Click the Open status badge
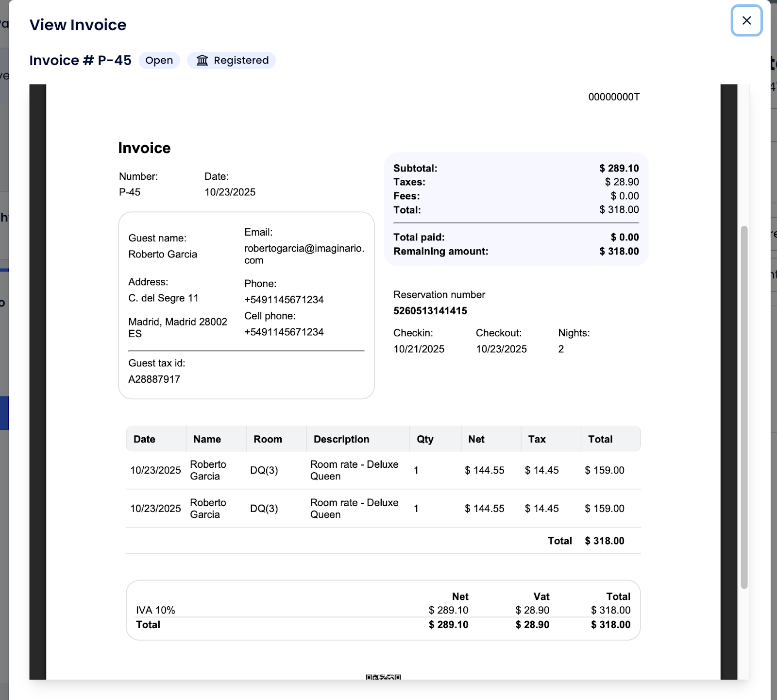Viewport: 777px width, 700px height. [x=159, y=60]
